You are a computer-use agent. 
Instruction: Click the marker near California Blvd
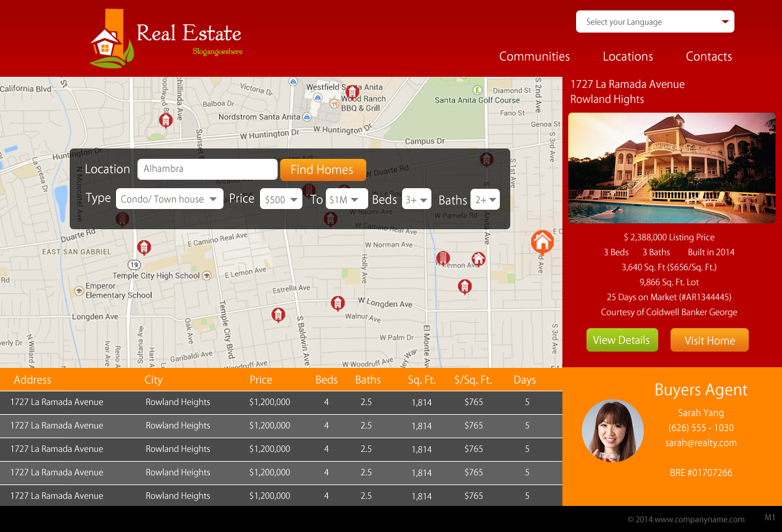click(166, 120)
